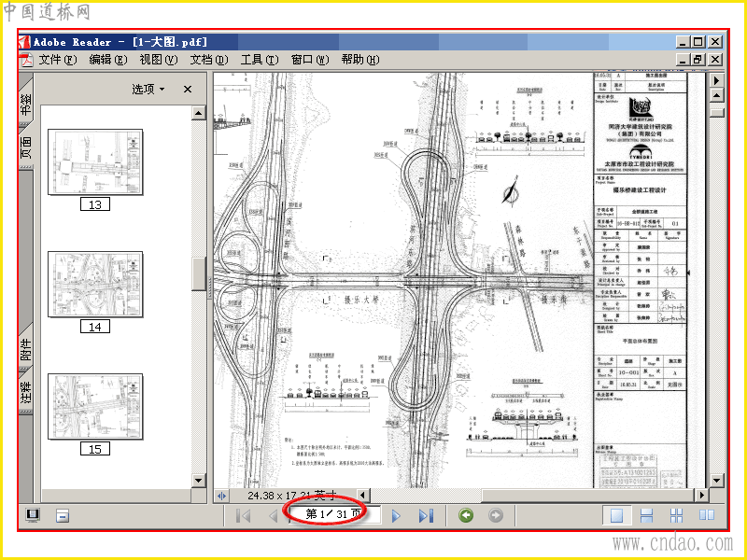Click the Adobe Reader title bar icon
This screenshot has width=747, height=560.
point(25,42)
